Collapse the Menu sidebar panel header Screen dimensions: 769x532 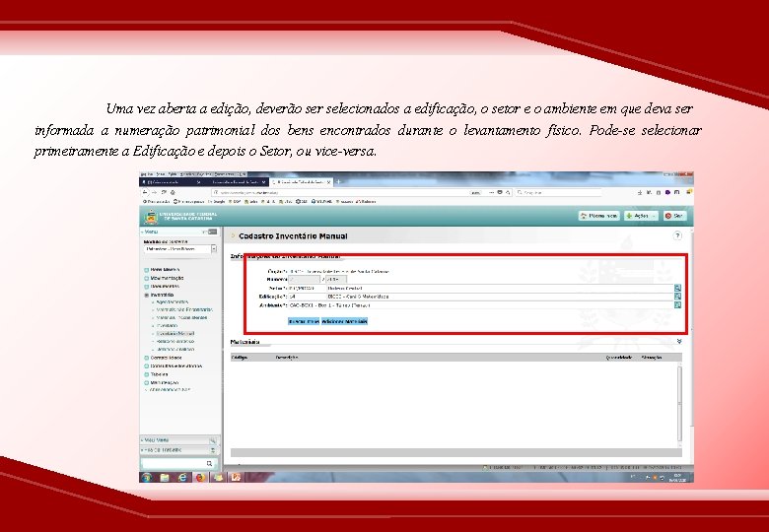(x=179, y=232)
